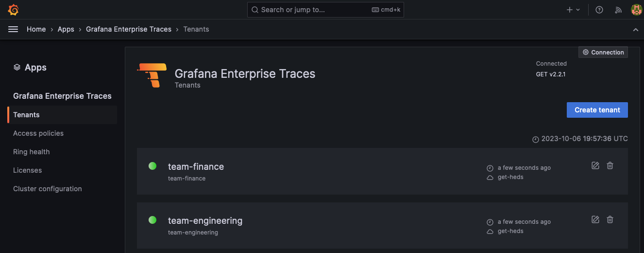
Task: Edit the team-engineering tenant
Action: (x=595, y=219)
